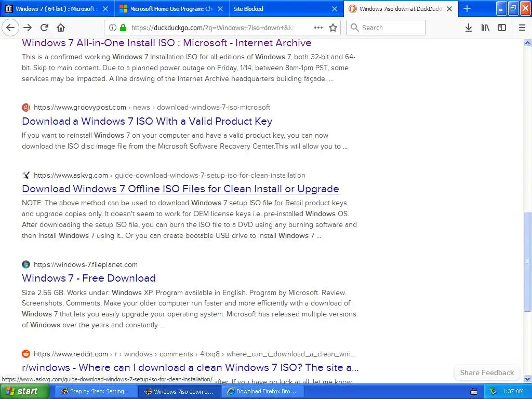Switch to the Site Blocked tab
532x399 pixels.
286,9
